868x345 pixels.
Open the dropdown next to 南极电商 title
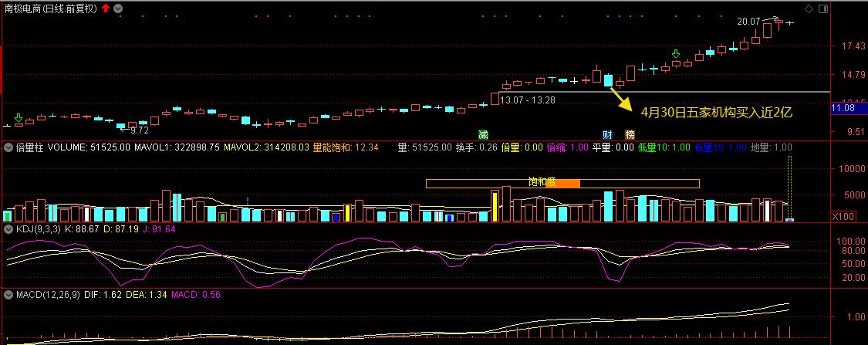click(x=118, y=8)
